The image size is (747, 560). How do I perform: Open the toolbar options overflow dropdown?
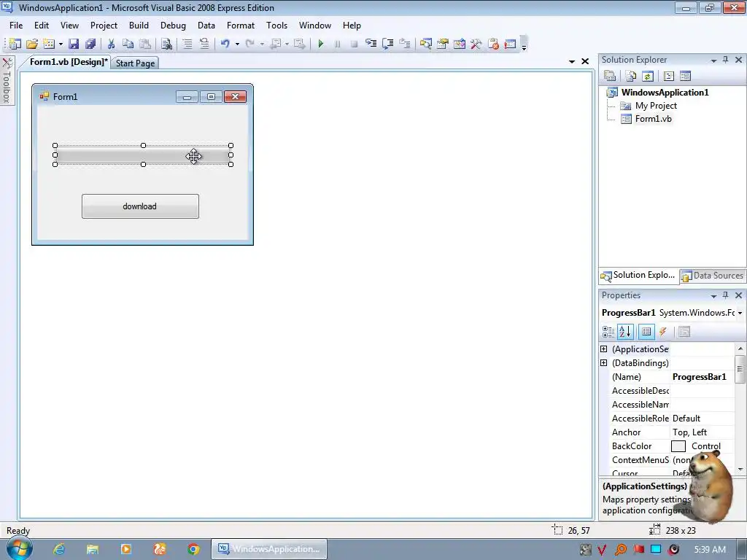[x=524, y=44]
